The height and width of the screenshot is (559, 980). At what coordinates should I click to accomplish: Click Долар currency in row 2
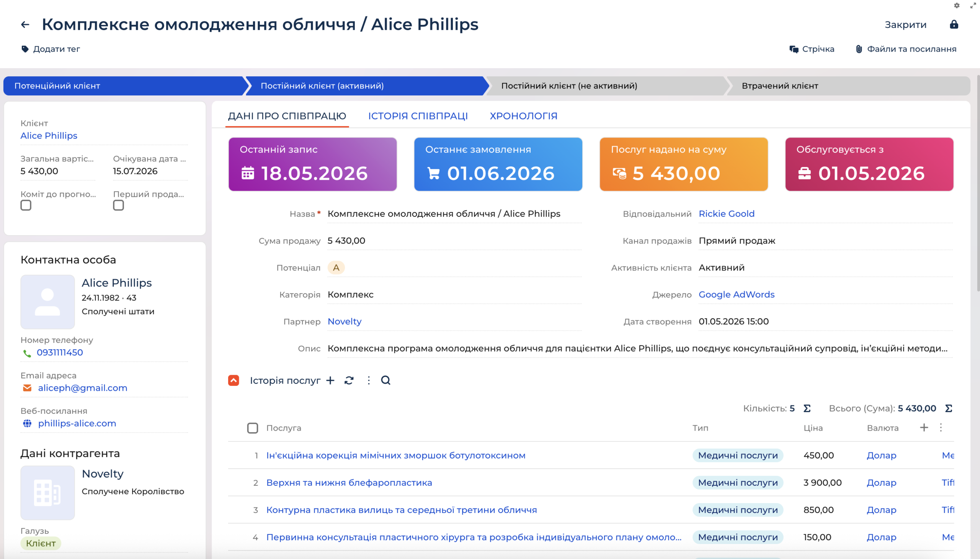point(881,483)
